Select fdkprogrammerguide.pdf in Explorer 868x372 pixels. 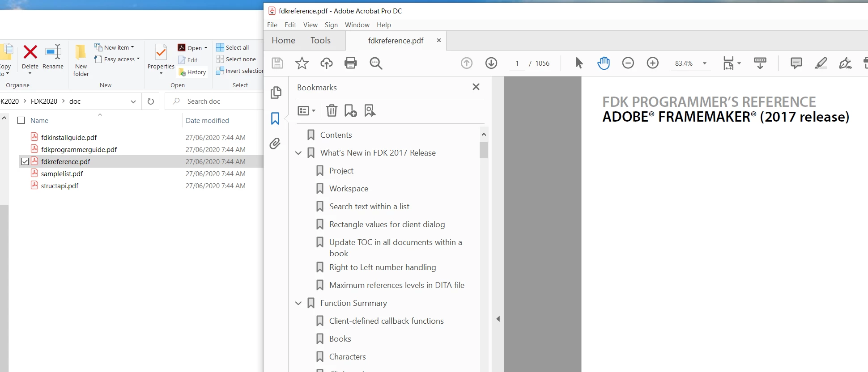79,149
